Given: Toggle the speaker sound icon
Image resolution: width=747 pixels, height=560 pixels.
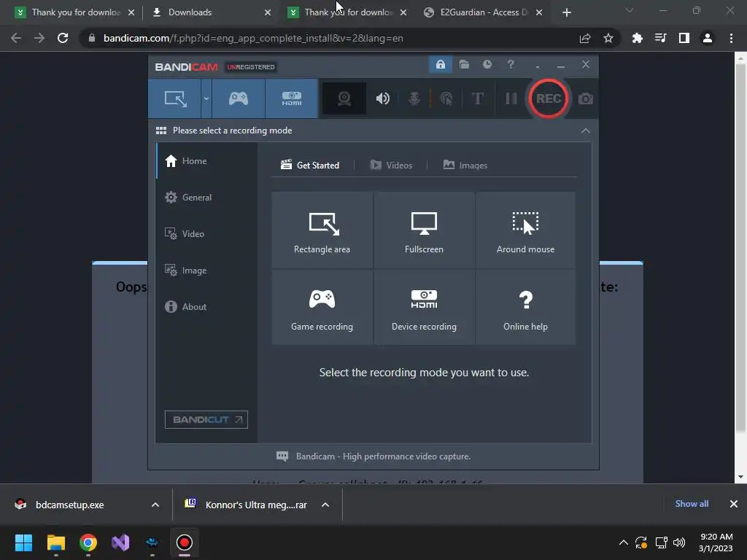Looking at the screenshot, I should pyautogui.click(x=382, y=98).
